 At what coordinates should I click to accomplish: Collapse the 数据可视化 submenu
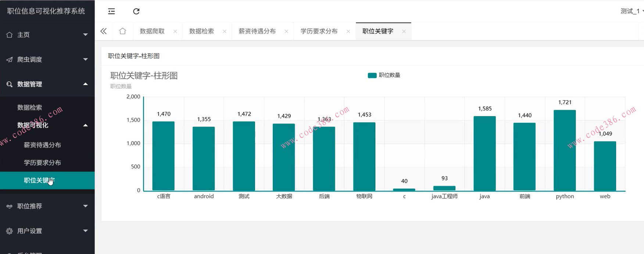[47, 125]
